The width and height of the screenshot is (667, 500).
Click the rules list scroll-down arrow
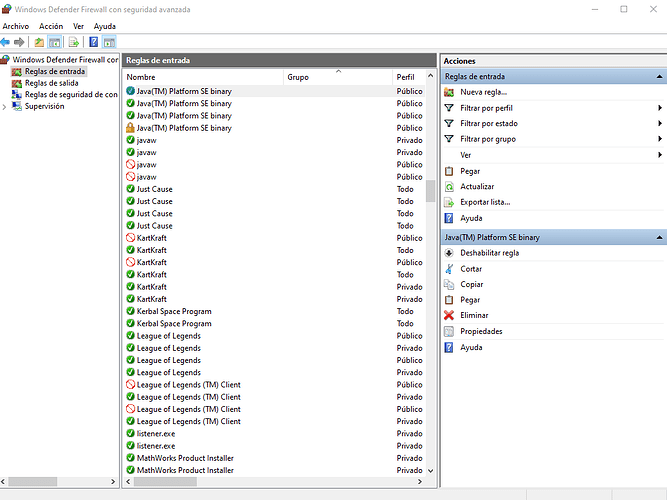430,471
